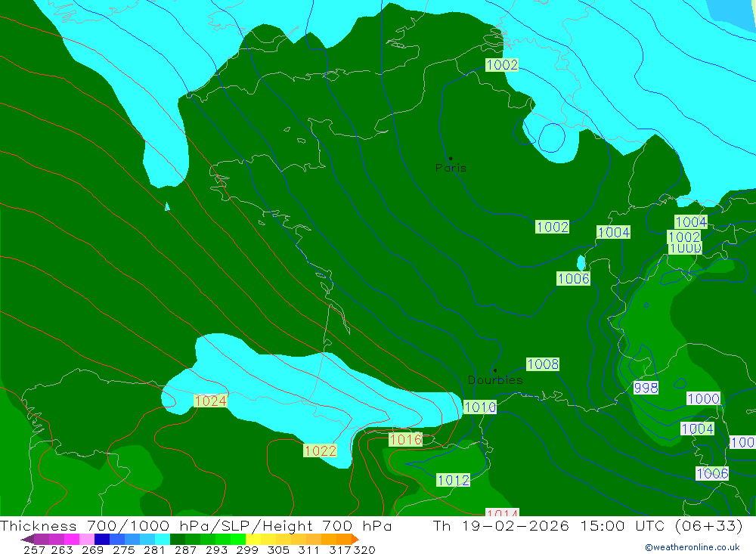
Task: Click the 263 legend value
Action: click(x=62, y=550)
